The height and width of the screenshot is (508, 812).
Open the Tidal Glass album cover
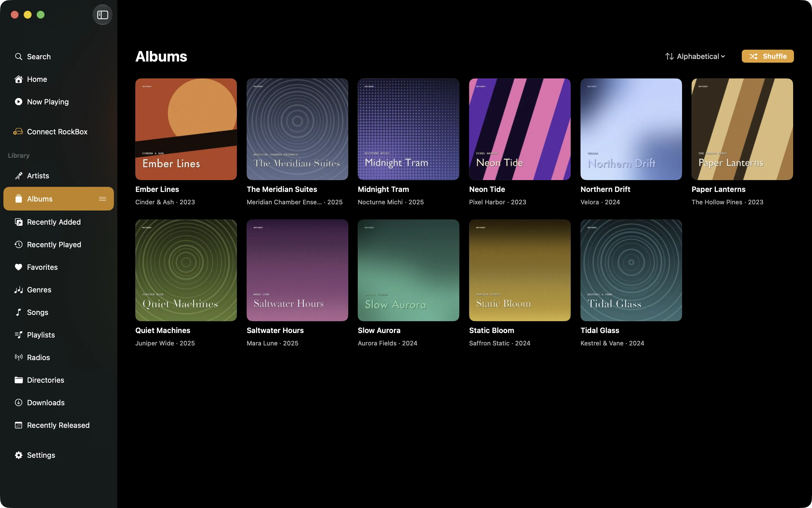(x=631, y=270)
